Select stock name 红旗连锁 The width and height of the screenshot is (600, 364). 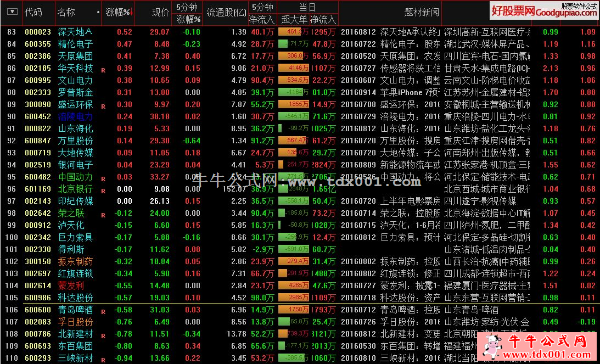pyautogui.click(x=75, y=273)
